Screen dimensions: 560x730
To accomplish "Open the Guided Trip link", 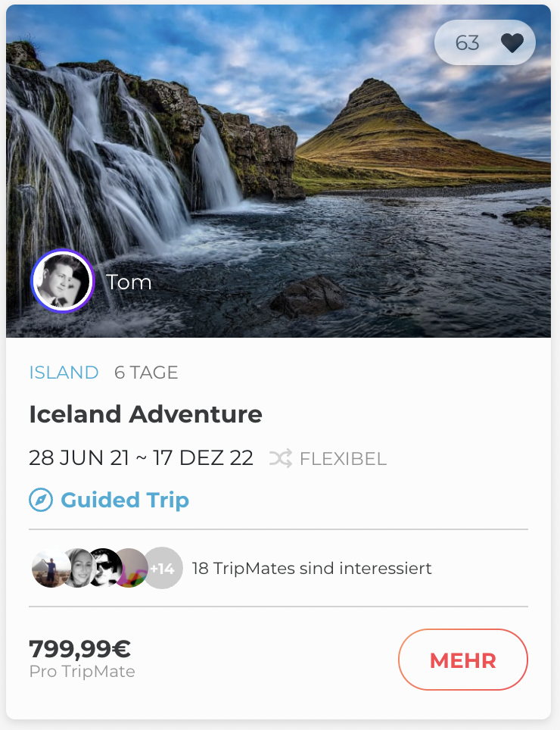I will click(125, 501).
